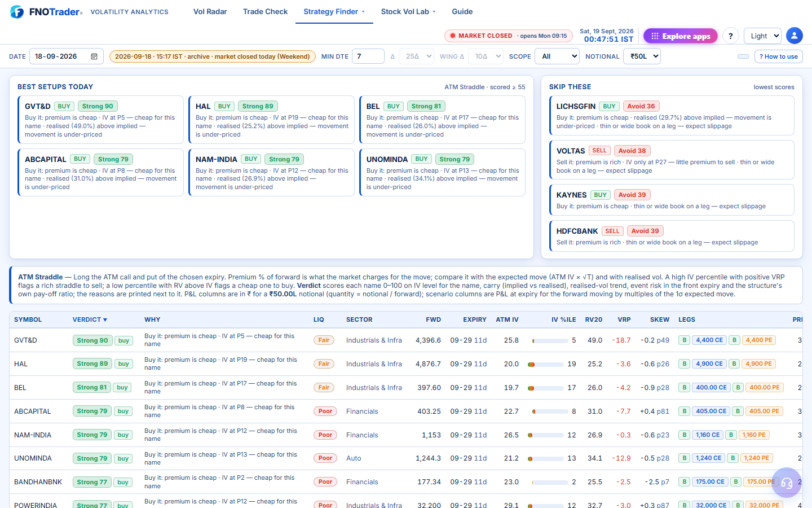Open the 25Δ delta dropdown

pyautogui.click(x=416, y=56)
